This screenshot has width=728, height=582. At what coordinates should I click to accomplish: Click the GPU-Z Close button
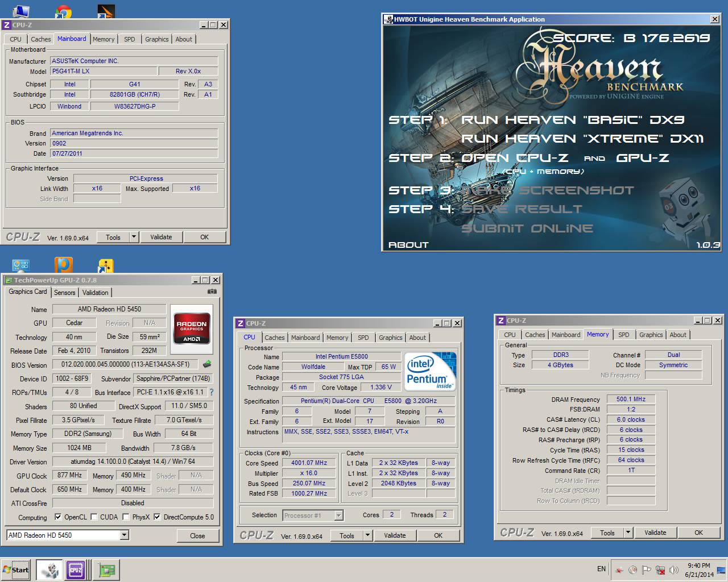coord(197,535)
